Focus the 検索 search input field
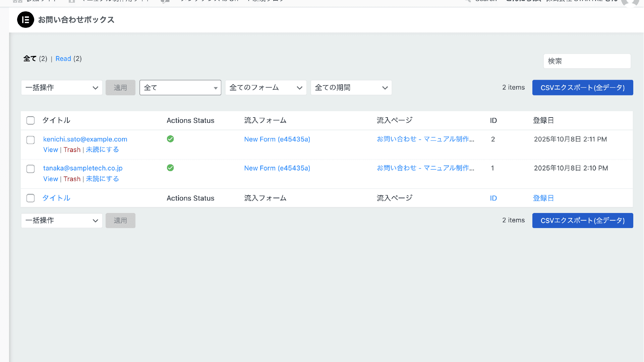The height and width of the screenshot is (362, 644). (x=587, y=61)
